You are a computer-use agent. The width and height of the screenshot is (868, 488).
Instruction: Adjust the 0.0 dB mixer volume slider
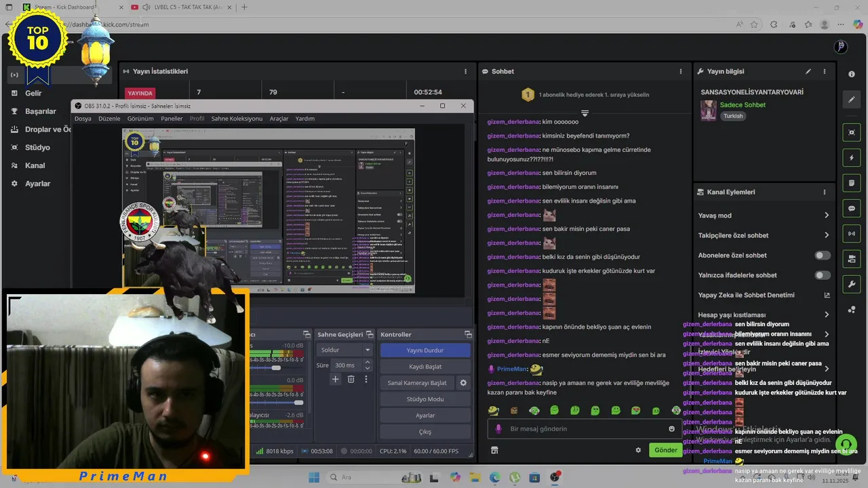point(298,403)
